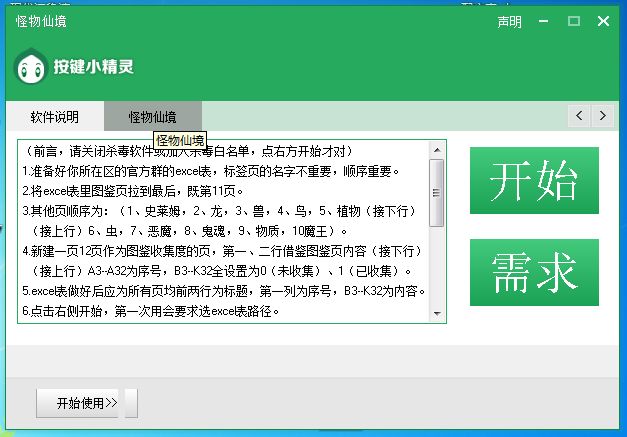Click the line 2.将excel表里图鉴页拉到最后
The width and height of the screenshot is (627, 437).
click(x=133, y=191)
